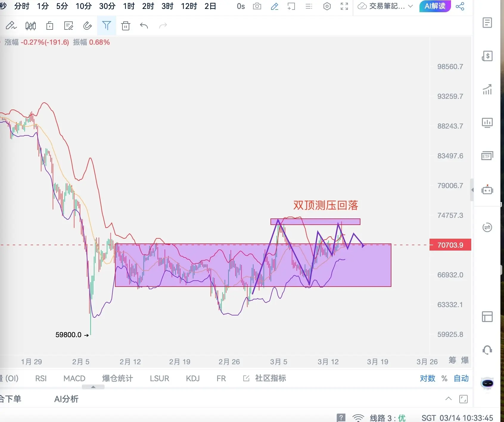Viewport: 504px width, 422px height.
Task: Switch to the 分时 timeframe
Action: coord(22,6)
